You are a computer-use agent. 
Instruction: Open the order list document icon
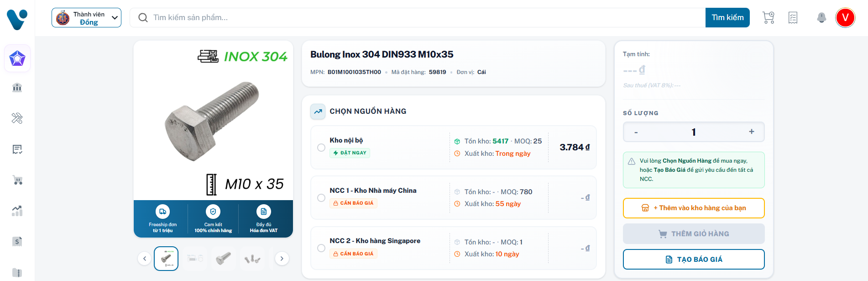click(793, 17)
